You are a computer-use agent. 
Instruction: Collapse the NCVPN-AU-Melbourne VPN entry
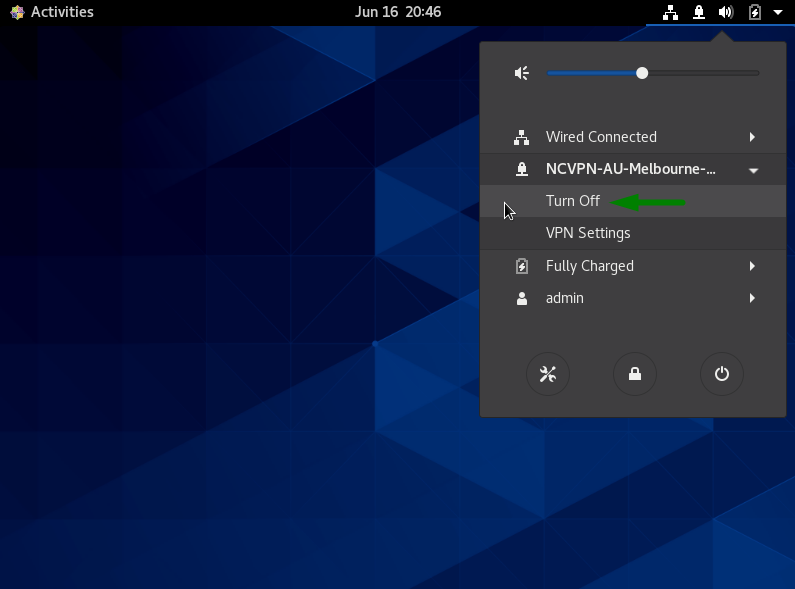pyautogui.click(x=633, y=169)
